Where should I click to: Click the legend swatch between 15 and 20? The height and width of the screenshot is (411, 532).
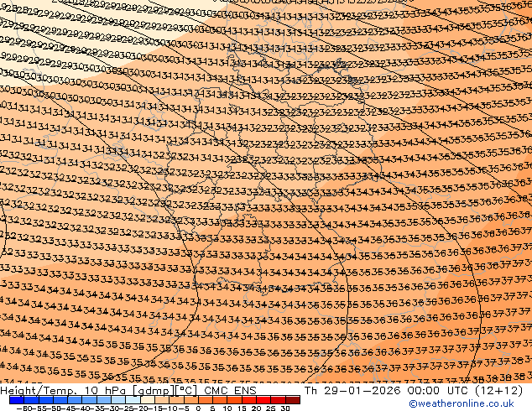pyautogui.click(x=249, y=400)
